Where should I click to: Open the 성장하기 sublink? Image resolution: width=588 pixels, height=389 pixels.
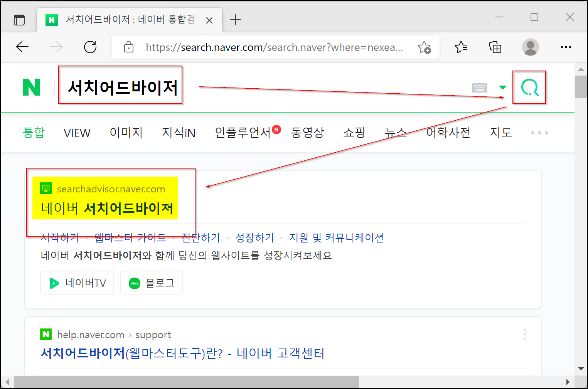[x=255, y=237]
